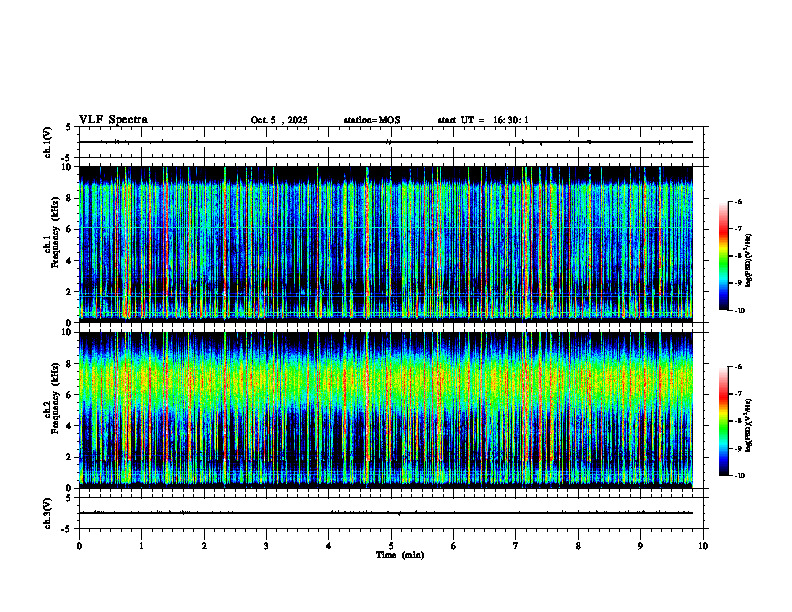Click time axis tick label "2"
Viewport: 792px width, 612px height.
pos(204,546)
